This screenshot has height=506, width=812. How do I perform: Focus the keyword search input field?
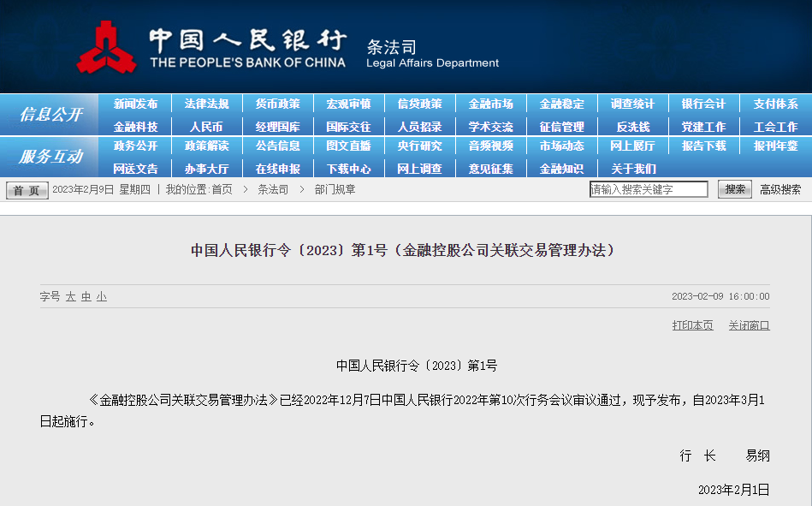coord(649,190)
